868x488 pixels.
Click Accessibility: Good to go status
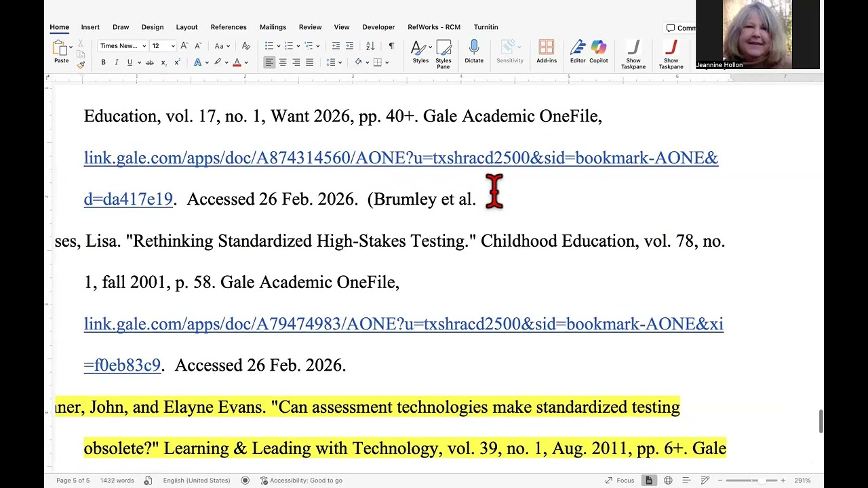300,481
